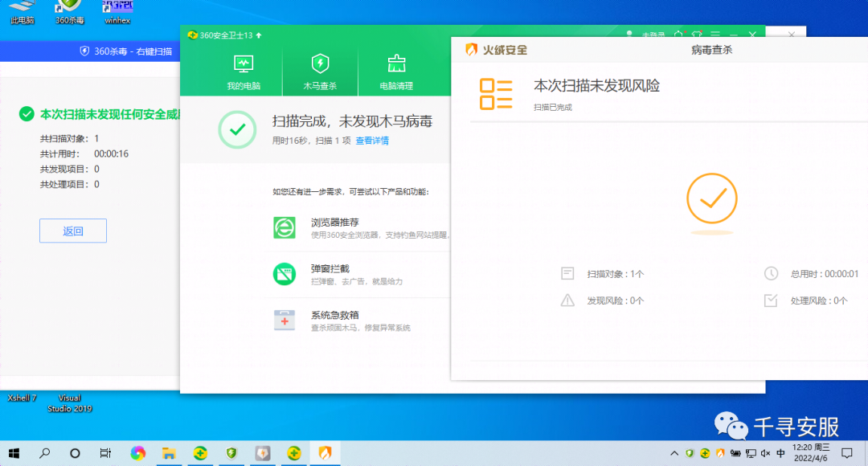The image size is (868, 466).
Task: Expand the system tray hidden icons chevron
Action: click(674, 453)
